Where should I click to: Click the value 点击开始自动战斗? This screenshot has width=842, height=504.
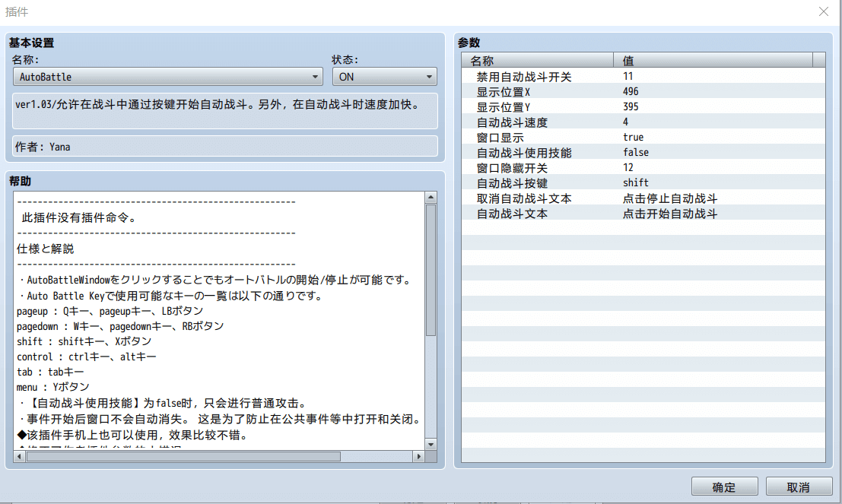tap(669, 214)
